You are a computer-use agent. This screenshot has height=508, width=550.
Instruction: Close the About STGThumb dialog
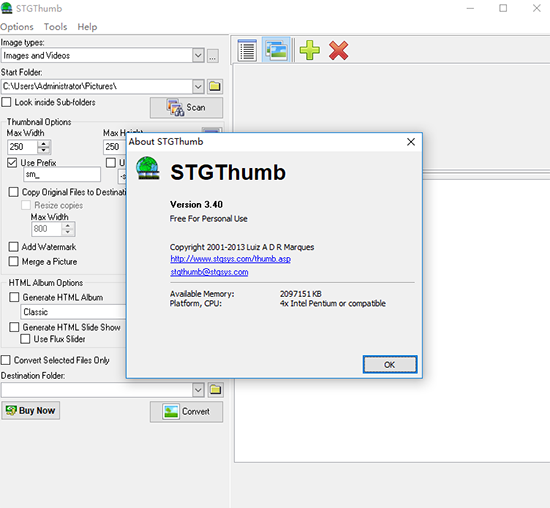click(411, 142)
